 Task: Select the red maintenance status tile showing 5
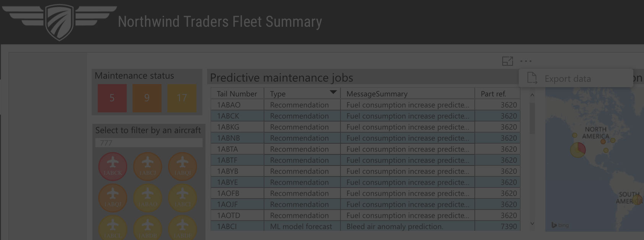(112, 98)
